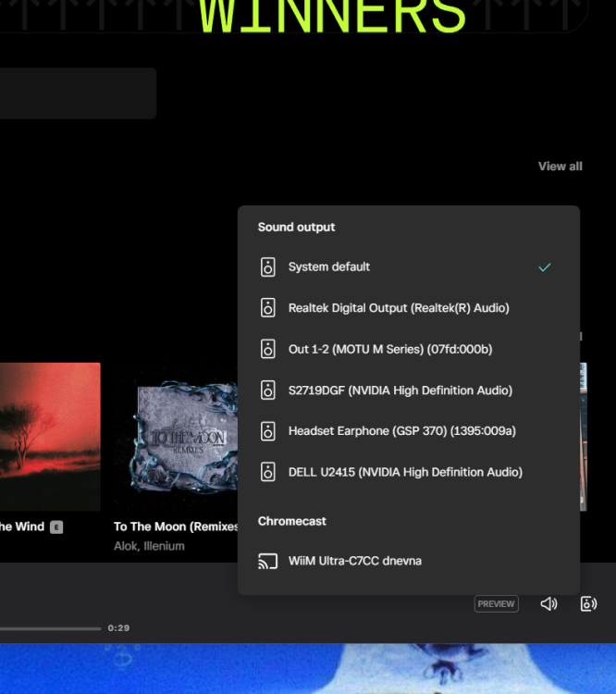Click the DELL U2415 speaker icon
Screen dimensions: 616x694
tap(267, 472)
